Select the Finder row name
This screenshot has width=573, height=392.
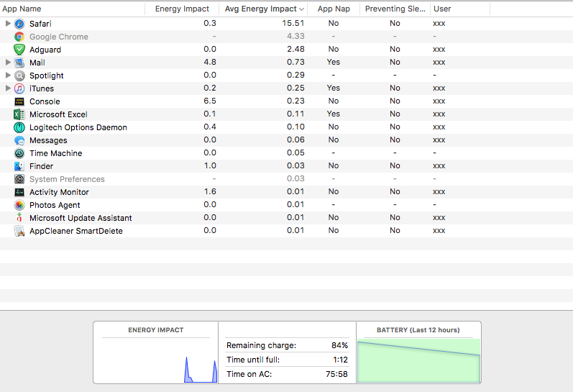pos(41,166)
